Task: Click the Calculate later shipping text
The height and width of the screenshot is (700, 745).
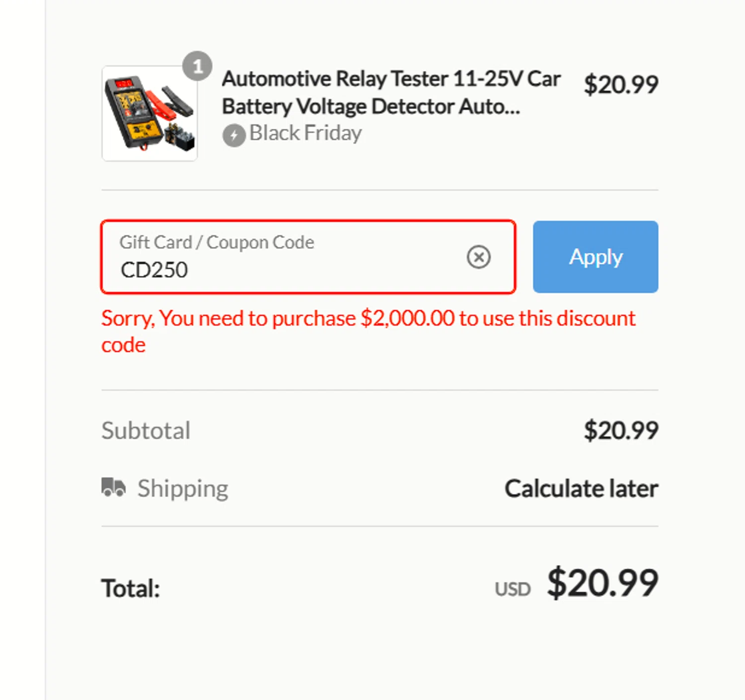Action: (x=581, y=489)
